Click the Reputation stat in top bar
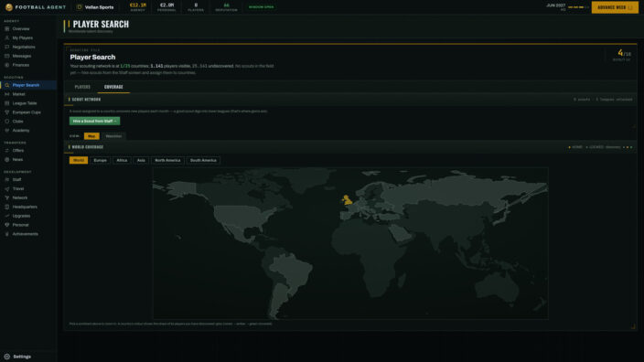This screenshot has width=644, height=362. (x=226, y=7)
